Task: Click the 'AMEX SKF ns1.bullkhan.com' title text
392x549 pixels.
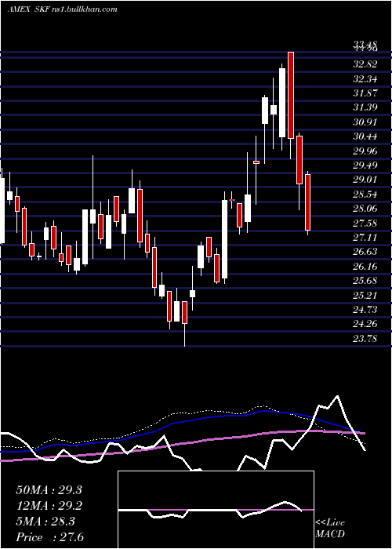Action: click(x=62, y=9)
